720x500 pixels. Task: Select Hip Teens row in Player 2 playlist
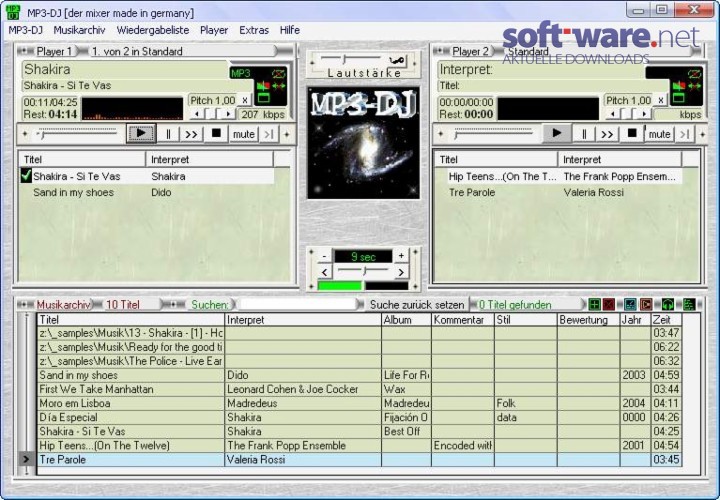pyautogui.click(x=565, y=176)
